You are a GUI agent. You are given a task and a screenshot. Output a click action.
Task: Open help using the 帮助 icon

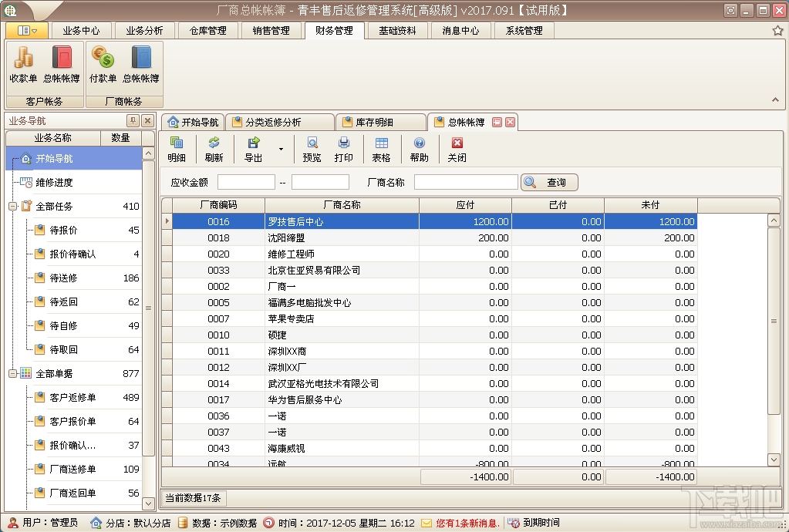tap(419, 148)
